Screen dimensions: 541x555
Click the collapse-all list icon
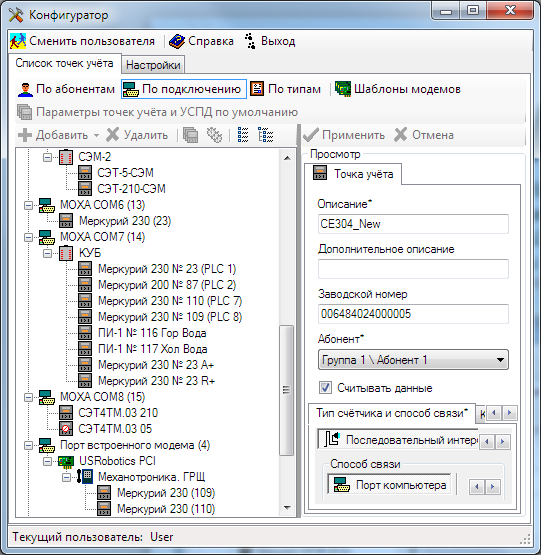click(x=243, y=135)
